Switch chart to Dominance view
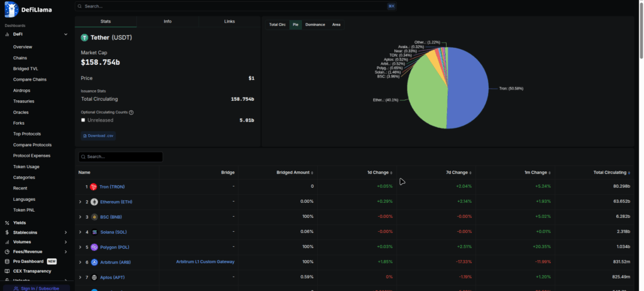Image resolution: width=644 pixels, height=291 pixels. [315, 25]
